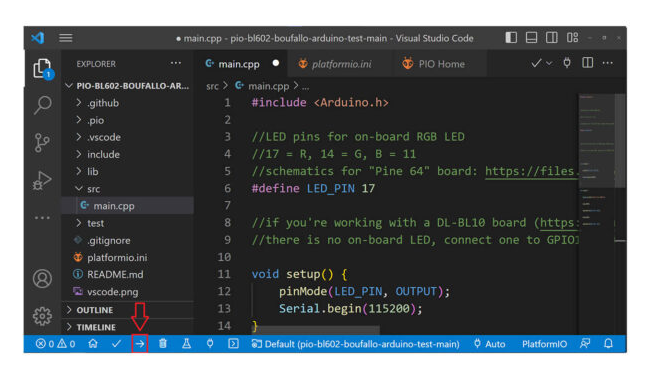Open the https link on line 8
Screen dimensions: 660x374
point(559,223)
